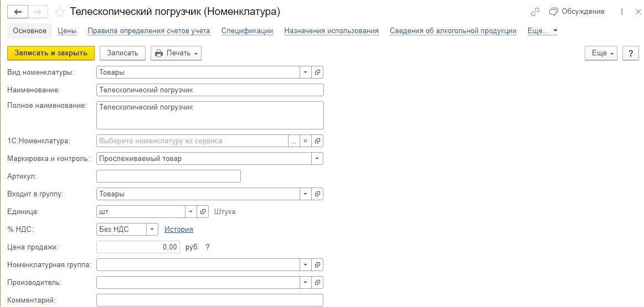
Task: Open the 1С:Номенклатура item with its open icon
Action: click(x=317, y=141)
